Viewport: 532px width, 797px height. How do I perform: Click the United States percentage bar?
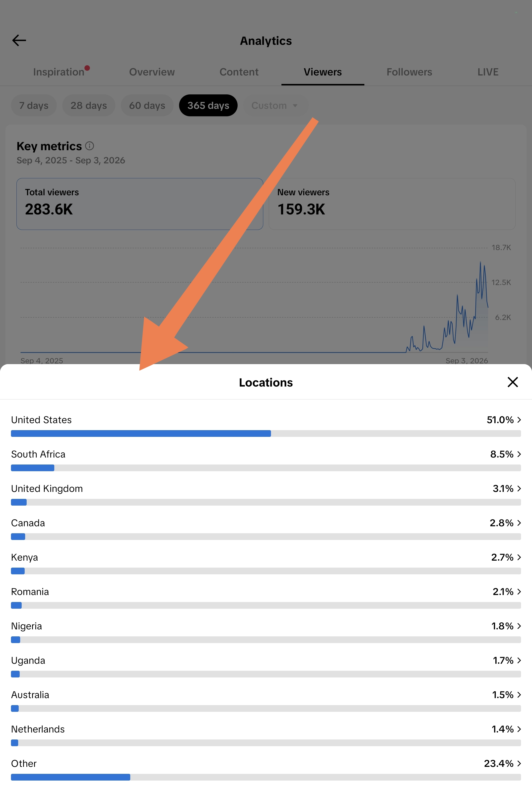(x=266, y=434)
